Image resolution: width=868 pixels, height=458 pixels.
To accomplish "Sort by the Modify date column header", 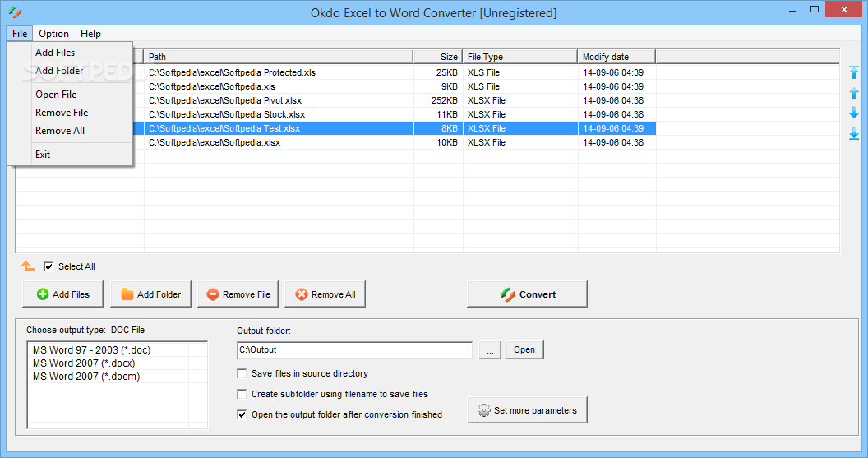I will point(616,57).
